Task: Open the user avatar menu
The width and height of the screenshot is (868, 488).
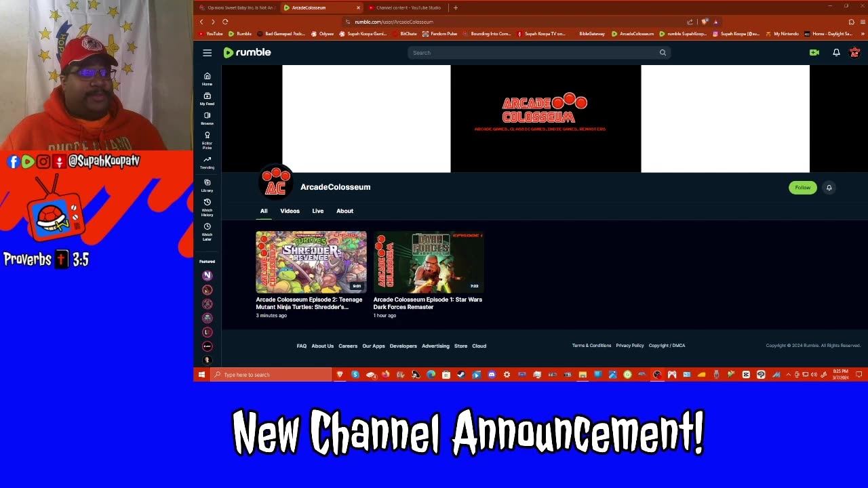Action: [854, 53]
